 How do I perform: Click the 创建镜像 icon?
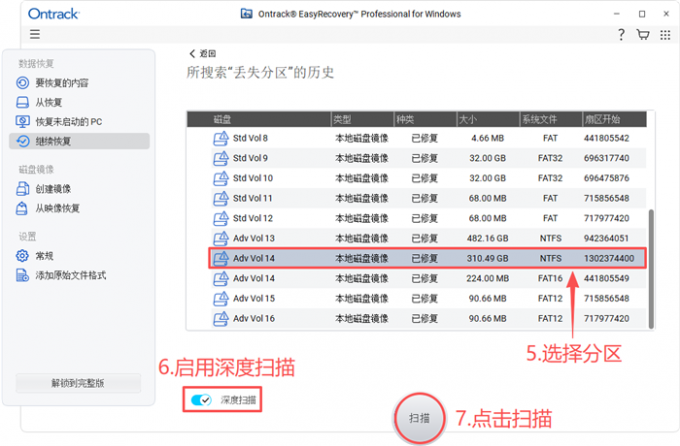coord(23,189)
